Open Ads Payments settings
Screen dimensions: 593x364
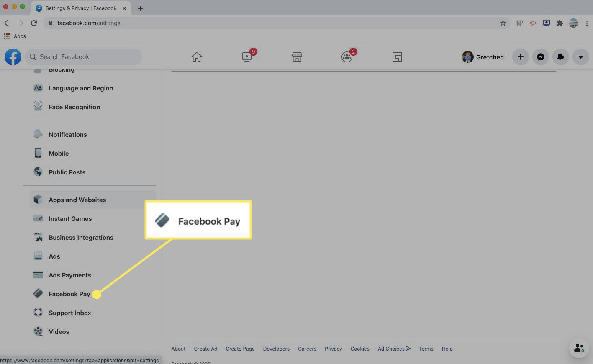point(70,275)
